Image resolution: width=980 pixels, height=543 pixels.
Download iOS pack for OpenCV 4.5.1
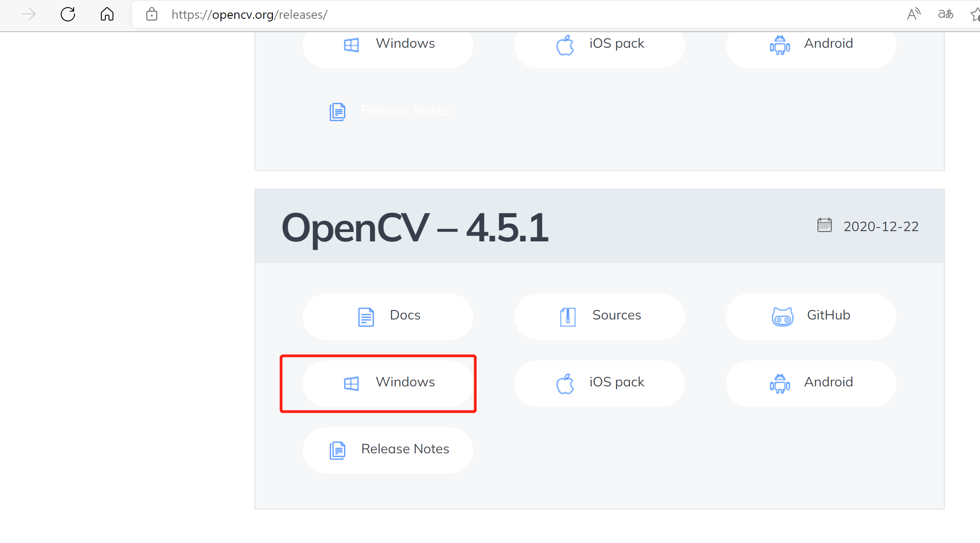click(599, 383)
